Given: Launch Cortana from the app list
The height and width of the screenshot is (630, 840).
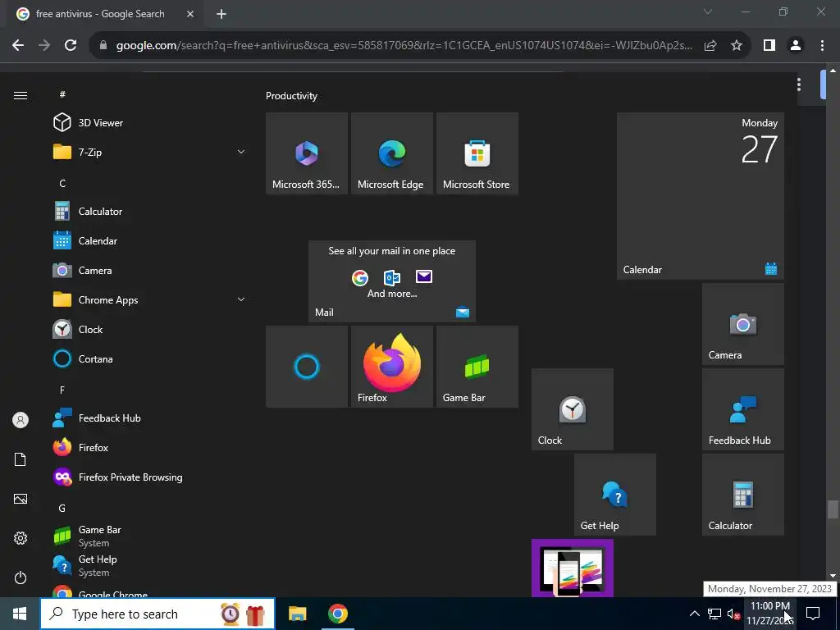Looking at the screenshot, I should coord(148,359).
